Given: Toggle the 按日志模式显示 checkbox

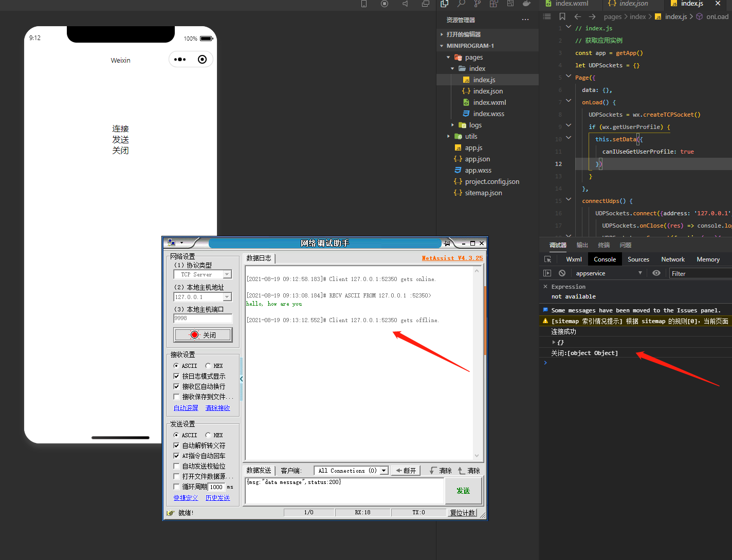Looking at the screenshot, I should coord(176,376).
